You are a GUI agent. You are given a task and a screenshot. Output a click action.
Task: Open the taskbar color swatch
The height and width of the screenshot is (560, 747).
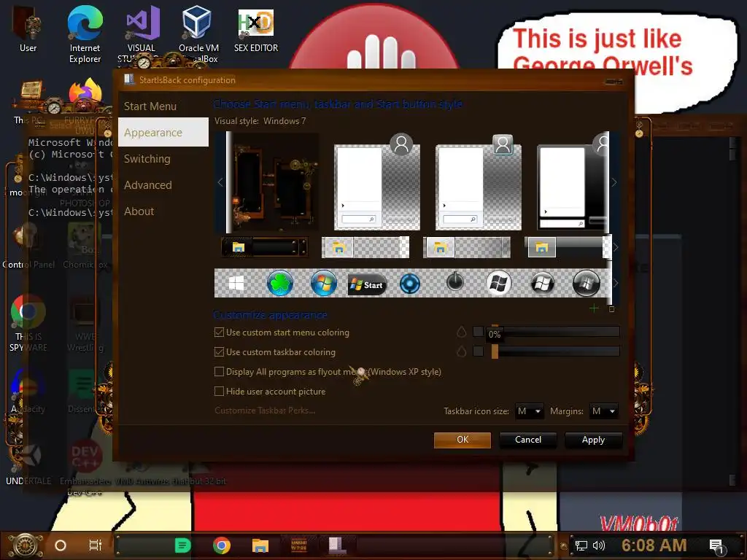[x=478, y=351]
